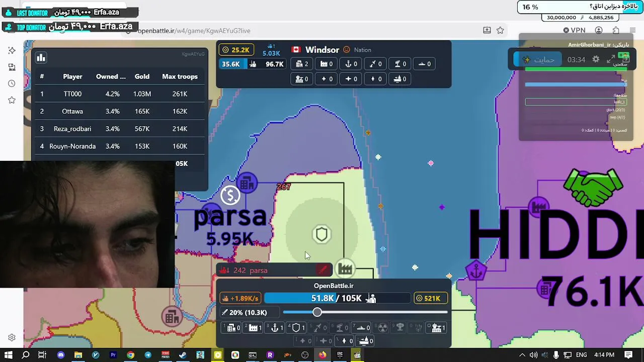
Task: Open Discord from the taskbar
Action: pyautogui.click(x=61, y=355)
